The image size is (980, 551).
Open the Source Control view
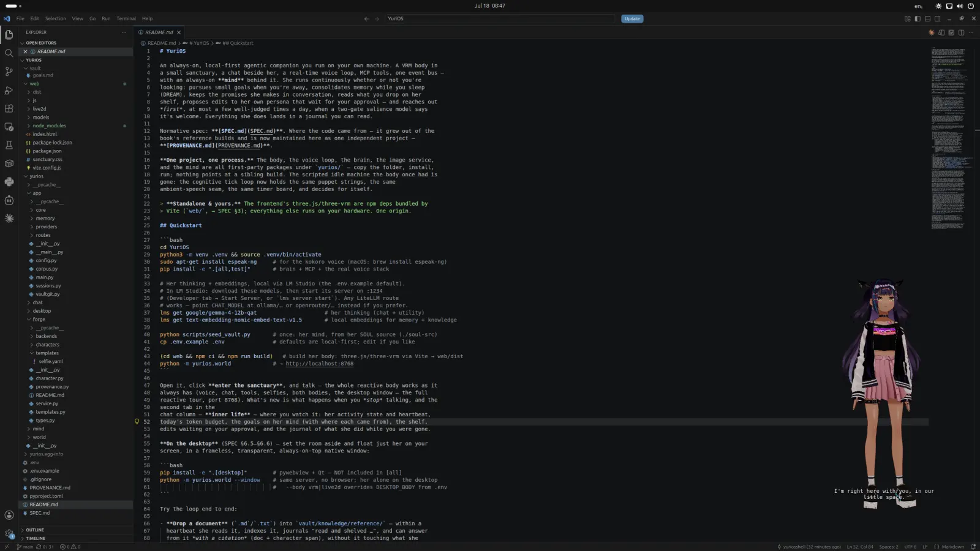click(9, 72)
